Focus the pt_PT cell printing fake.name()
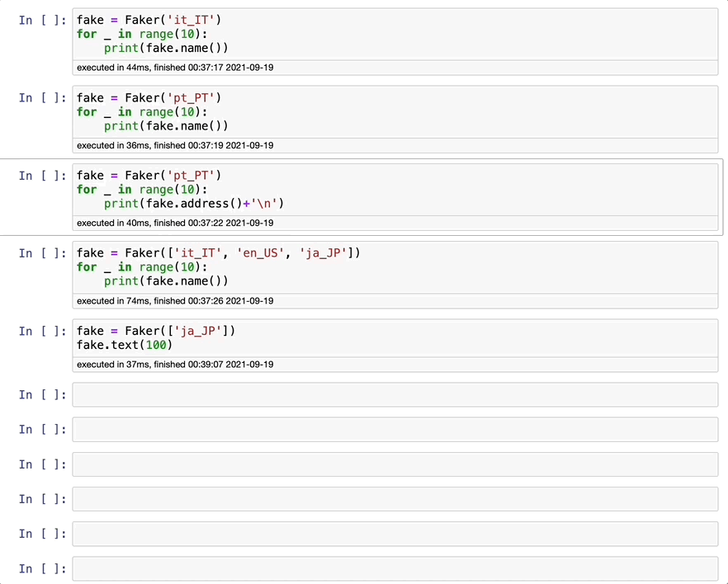The height and width of the screenshot is (584, 728). pos(395,111)
